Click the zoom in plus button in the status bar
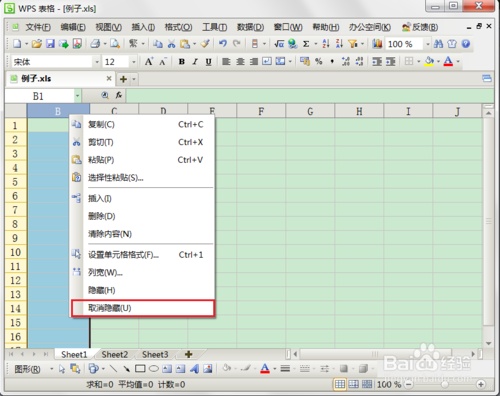 point(481,384)
